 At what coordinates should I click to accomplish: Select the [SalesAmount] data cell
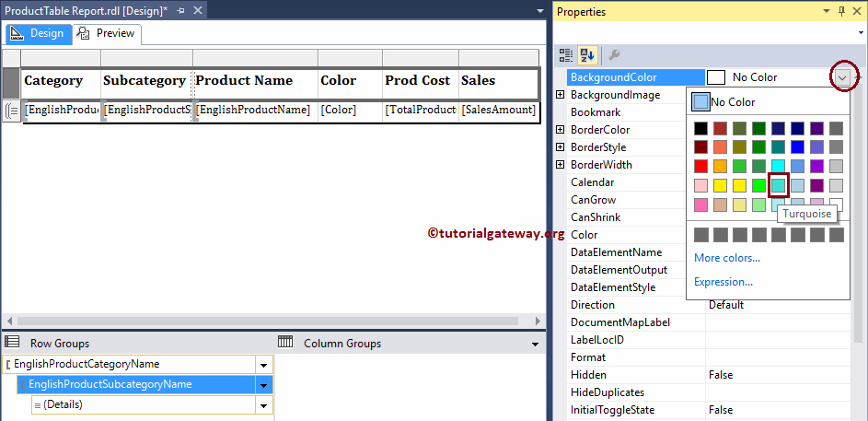[499, 111]
